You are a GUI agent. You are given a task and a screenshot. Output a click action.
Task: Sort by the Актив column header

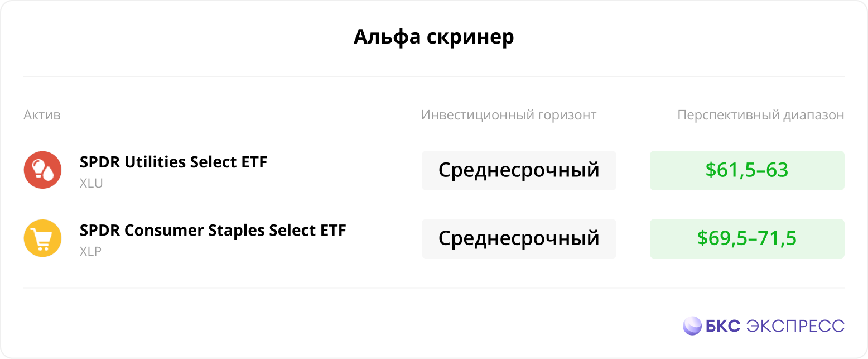pyautogui.click(x=42, y=115)
